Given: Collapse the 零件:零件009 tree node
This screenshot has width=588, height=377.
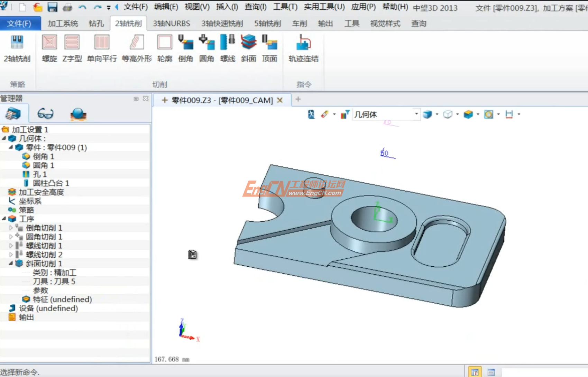Looking at the screenshot, I should (x=11, y=147).
